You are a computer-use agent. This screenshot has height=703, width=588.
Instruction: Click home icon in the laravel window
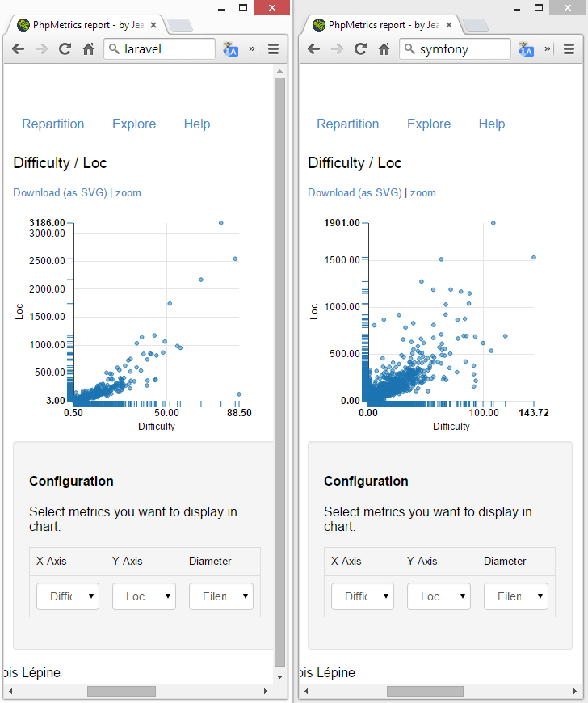[x=89, y=49]
